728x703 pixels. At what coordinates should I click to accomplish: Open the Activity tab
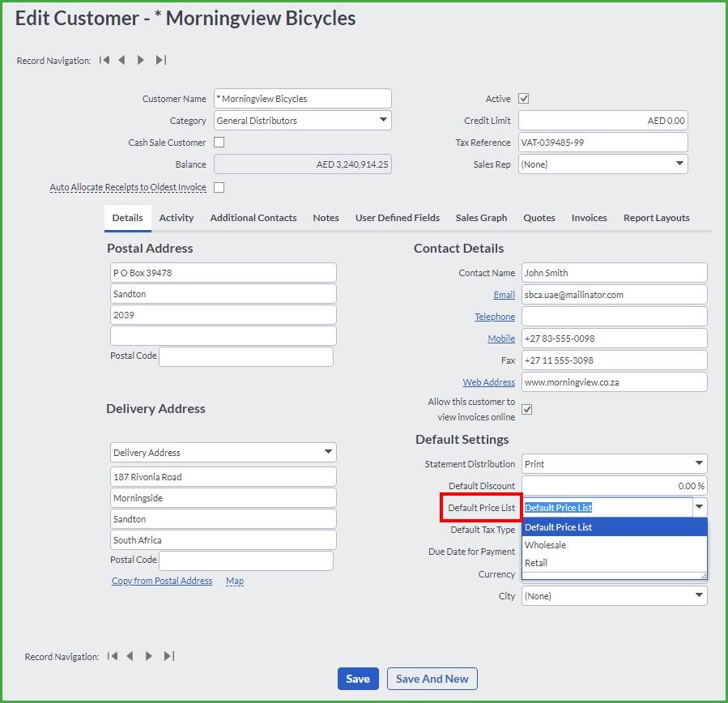point(177,218)
